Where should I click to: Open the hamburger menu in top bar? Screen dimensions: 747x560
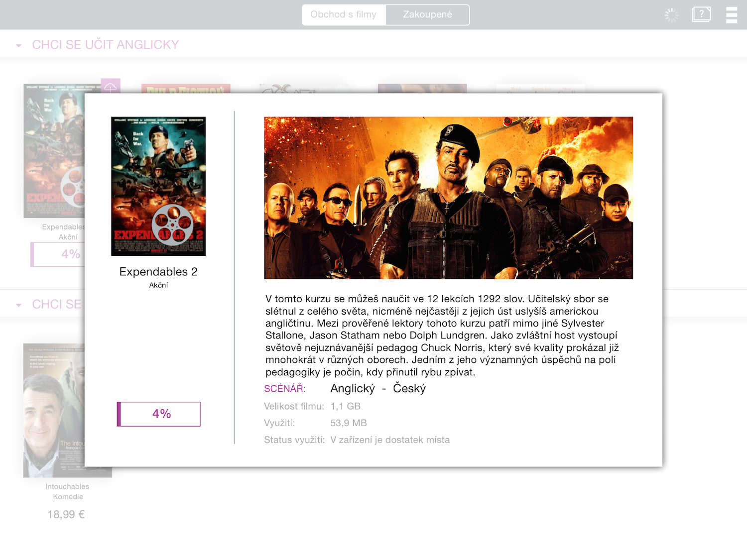(x=731, y=15)
